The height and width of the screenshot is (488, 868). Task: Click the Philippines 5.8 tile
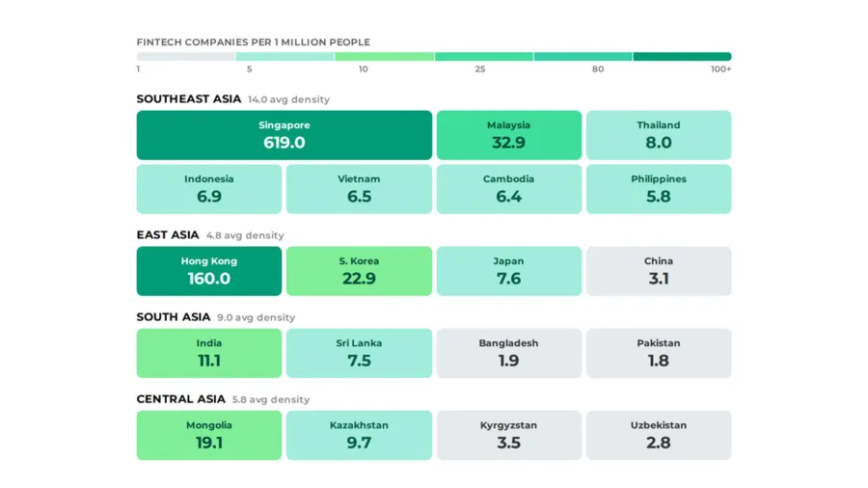(659, 189)
